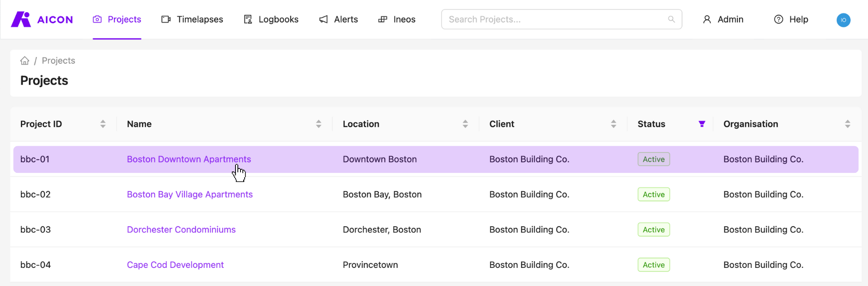Open Boston Bay Village Apartments project

[189, 195]
